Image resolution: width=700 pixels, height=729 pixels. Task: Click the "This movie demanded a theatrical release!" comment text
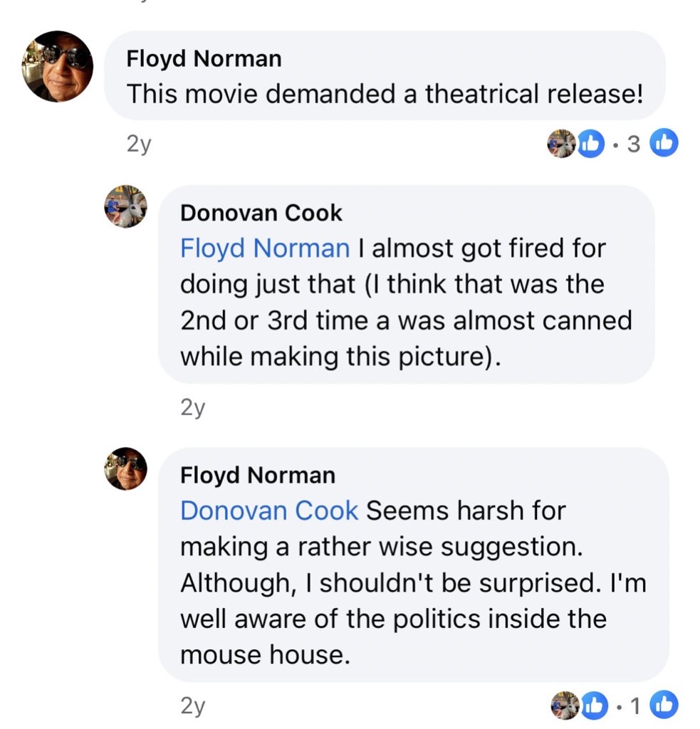385,93
